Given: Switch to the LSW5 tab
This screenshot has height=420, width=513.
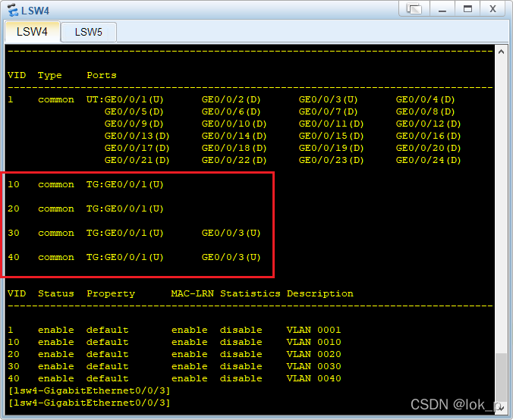Looking at the screenshot, I should (88, 32).
